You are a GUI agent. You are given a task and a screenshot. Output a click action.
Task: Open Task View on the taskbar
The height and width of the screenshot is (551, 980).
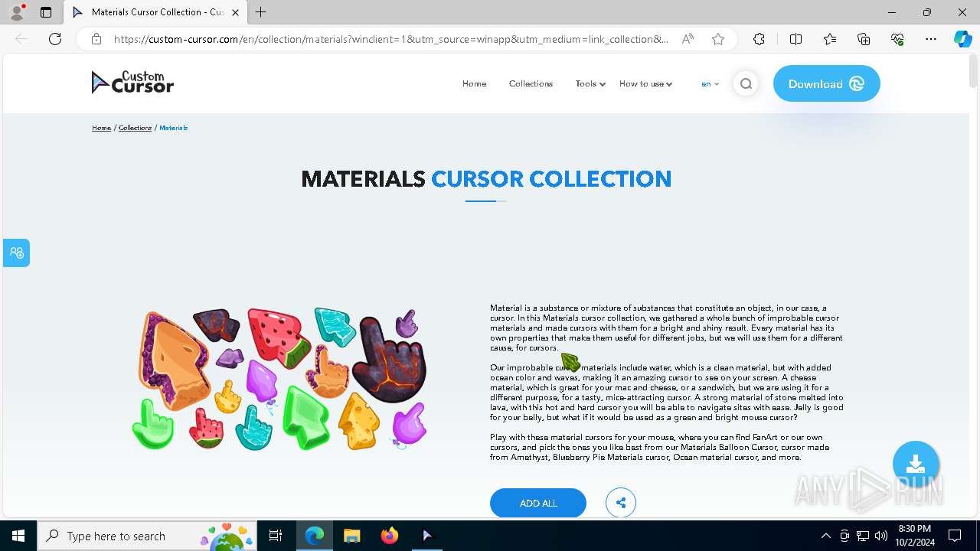click(x=276, y=536)
